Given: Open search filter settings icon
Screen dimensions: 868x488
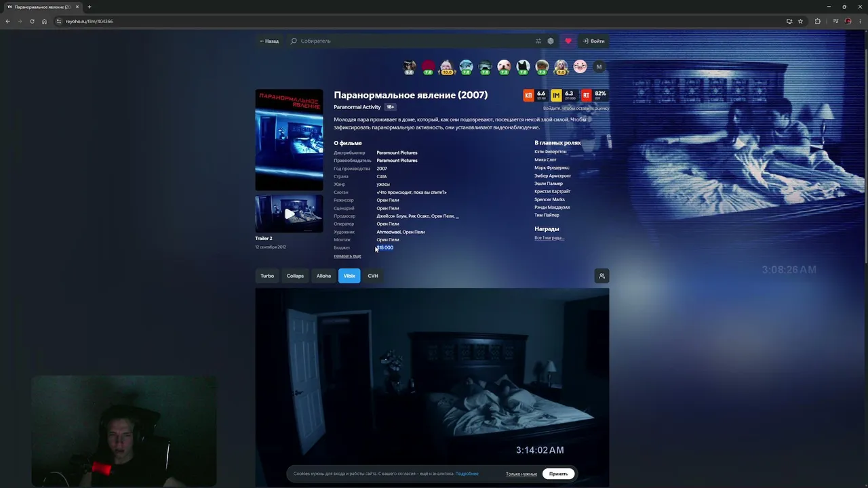Looking at the screenshot, I should pos(538,41).
